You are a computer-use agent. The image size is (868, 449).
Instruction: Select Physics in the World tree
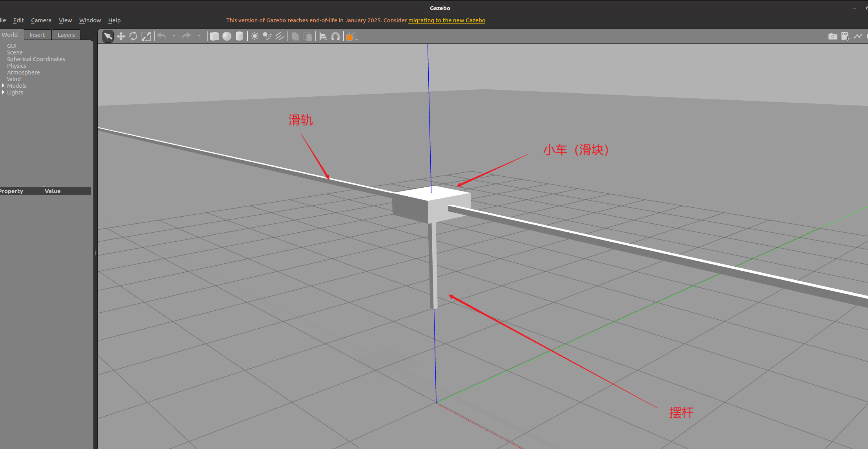pyautogui.click(x=16, y=66)
